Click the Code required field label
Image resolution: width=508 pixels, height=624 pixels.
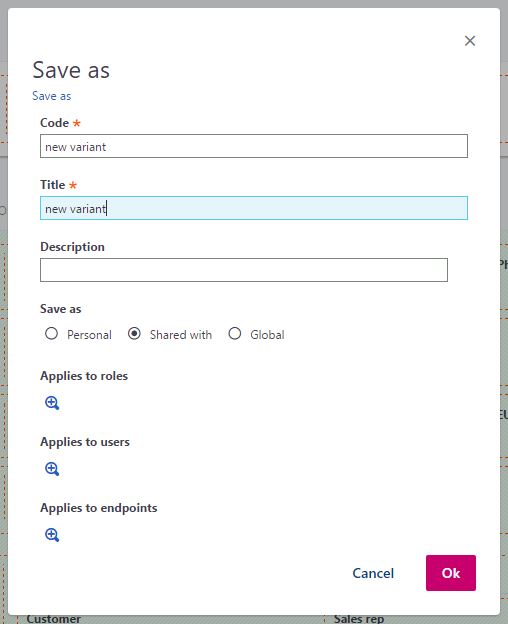point(54,123)
